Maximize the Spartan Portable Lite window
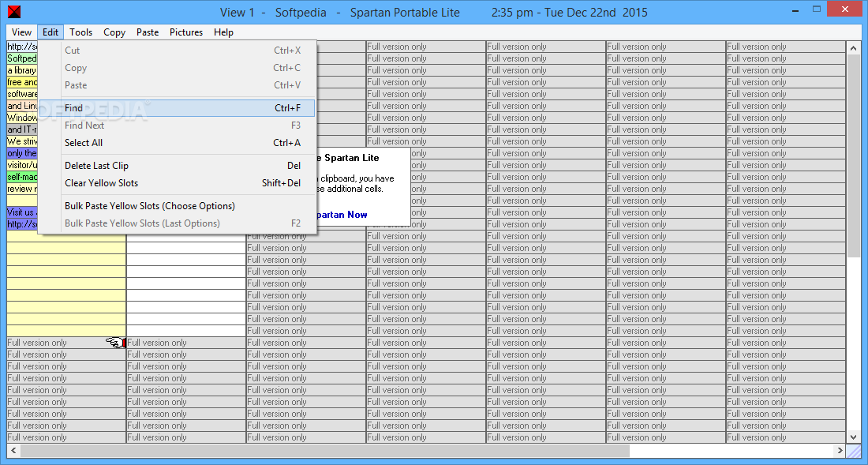The image size is (868, 465). pyautogui.click(x=817, y=9)
